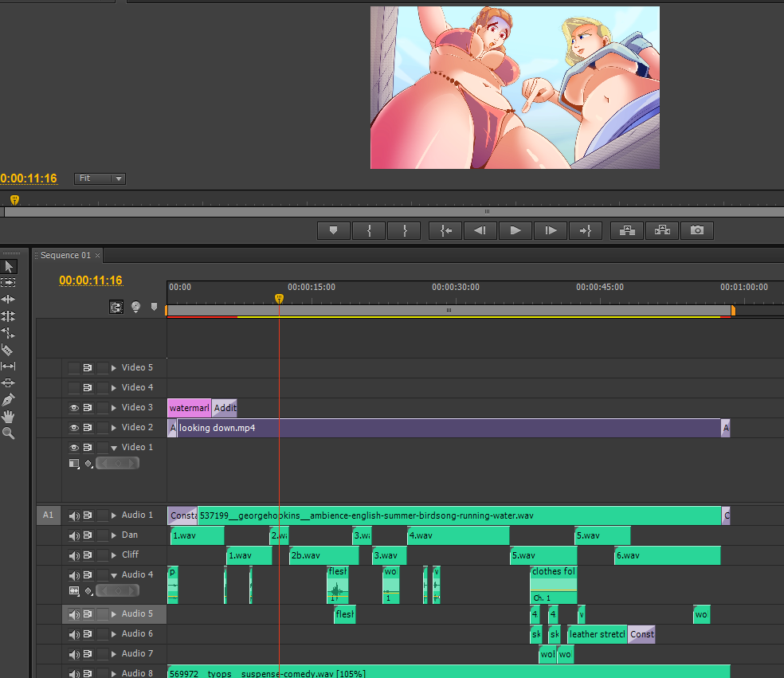This screenshot has width=784, height=678.
Task: Close the Sequence 01 tab
Action: pyautogui.click(x=97, y=256)
